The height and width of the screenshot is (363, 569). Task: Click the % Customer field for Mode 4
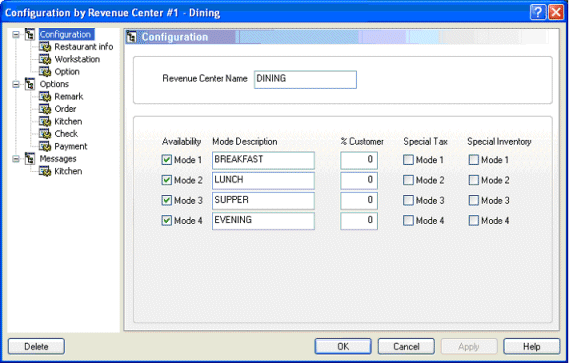pos(359,221)
